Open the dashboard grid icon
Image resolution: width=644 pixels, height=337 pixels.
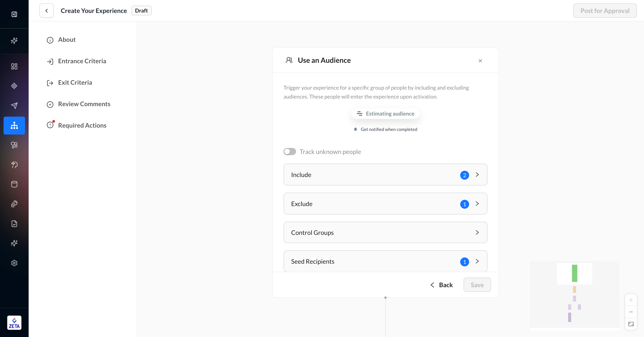click(x=14, y=66)
